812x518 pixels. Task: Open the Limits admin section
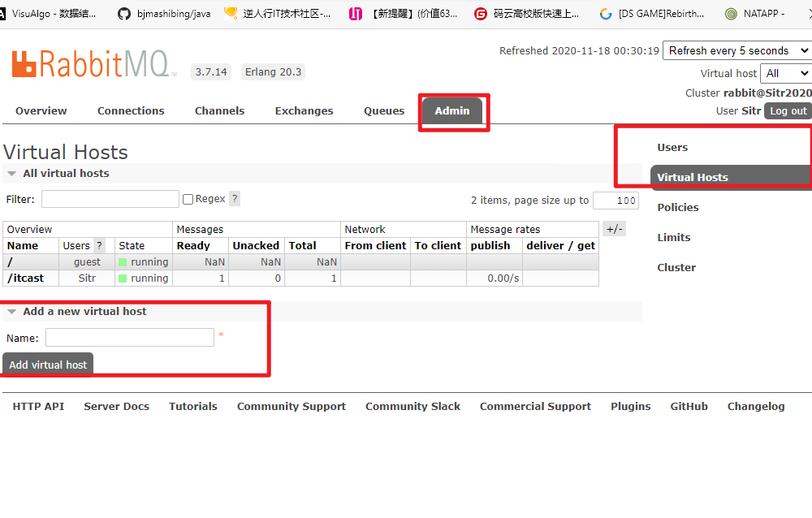[674, 238]
